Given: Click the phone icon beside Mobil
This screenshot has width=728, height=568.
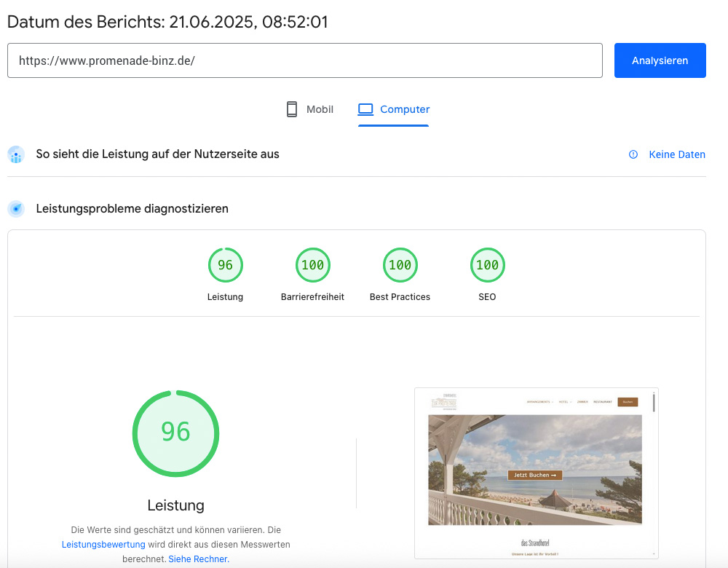Looking at the screenshot, I should (292, 110).
